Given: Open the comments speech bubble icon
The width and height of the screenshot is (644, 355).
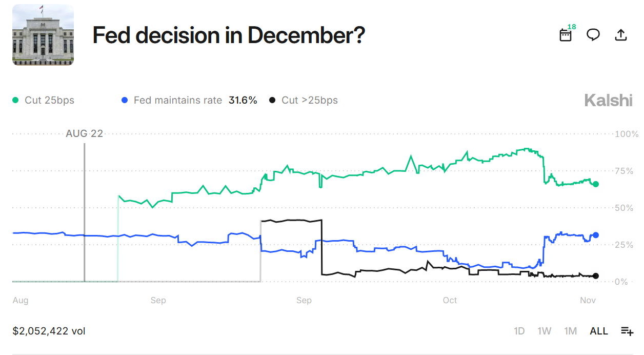Looking at the screenshot, I should [593, 35].
